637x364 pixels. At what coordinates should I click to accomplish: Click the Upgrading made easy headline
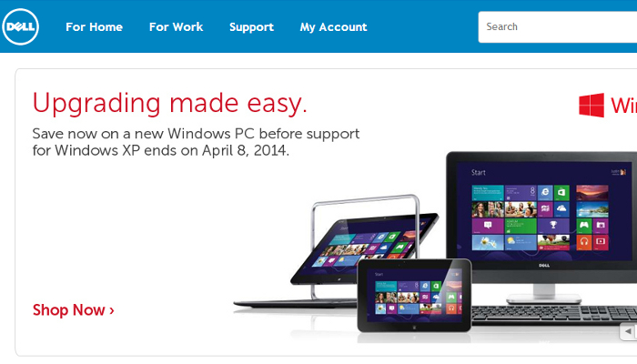click(170, 103)
